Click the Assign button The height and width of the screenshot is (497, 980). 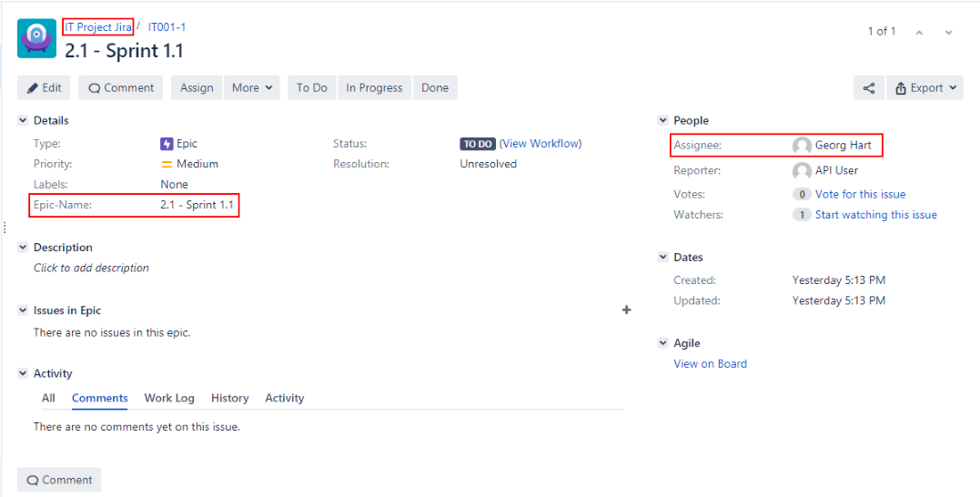point(197,88)
